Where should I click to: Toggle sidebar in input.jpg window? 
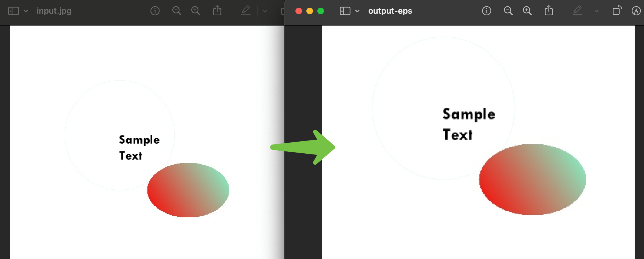click(13, 11)
